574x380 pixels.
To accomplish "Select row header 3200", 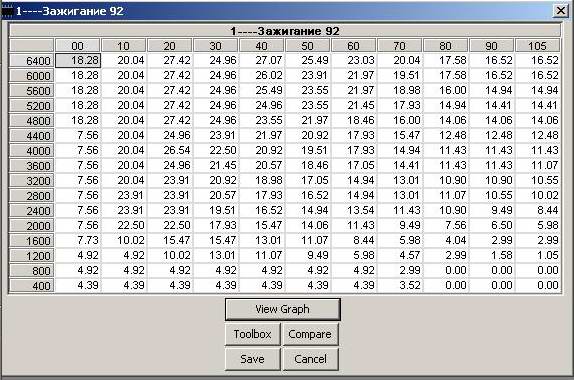I will [x=32, y=180].
